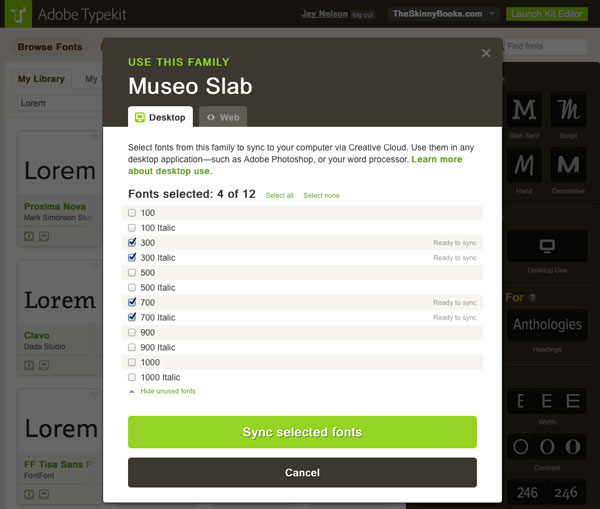Close the Museo Slab dialog
The height and width of the screenshot is (509, 600).
coord(486,53)
